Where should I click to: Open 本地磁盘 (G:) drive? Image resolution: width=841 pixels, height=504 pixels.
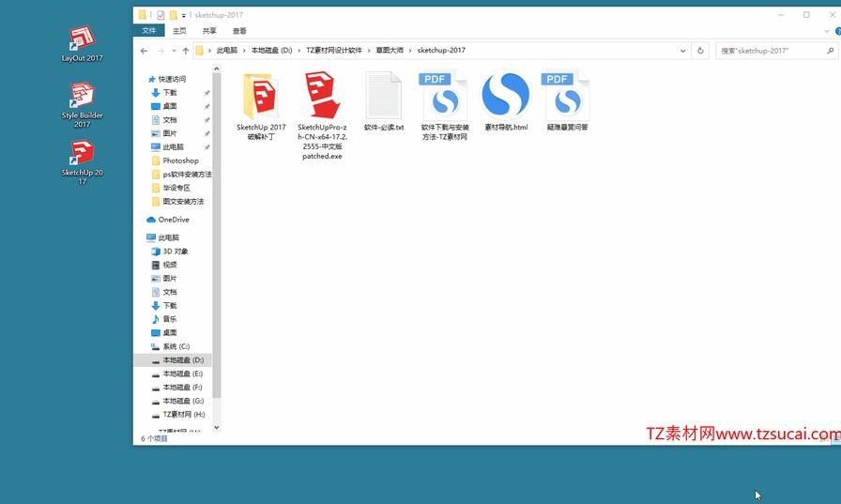pyautogui.click(x=183, y=401)
